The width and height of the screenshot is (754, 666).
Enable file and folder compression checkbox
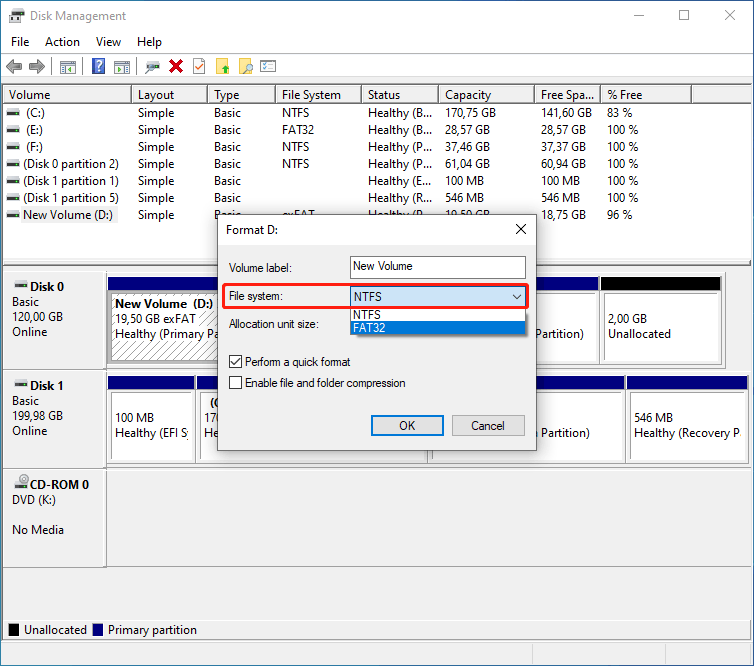[235, 383]
